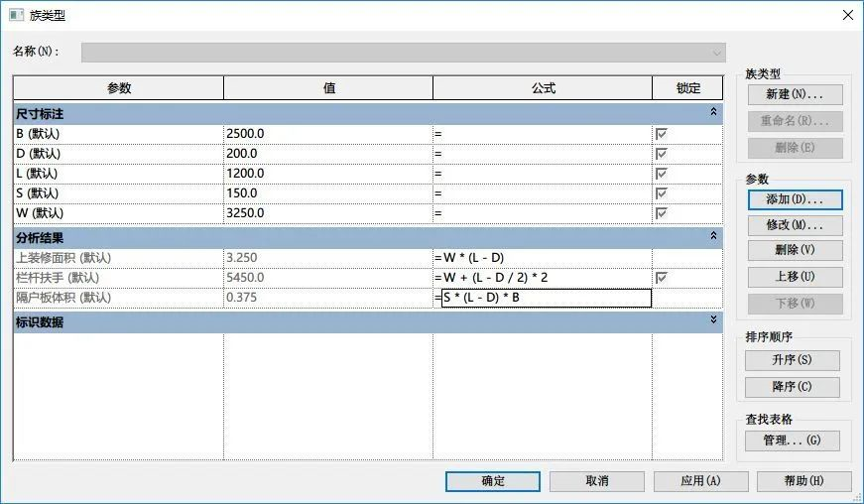This screenshot has height=504, width=864.
Task: Click the 公式 column header
Action: click(x=543, y=88)
